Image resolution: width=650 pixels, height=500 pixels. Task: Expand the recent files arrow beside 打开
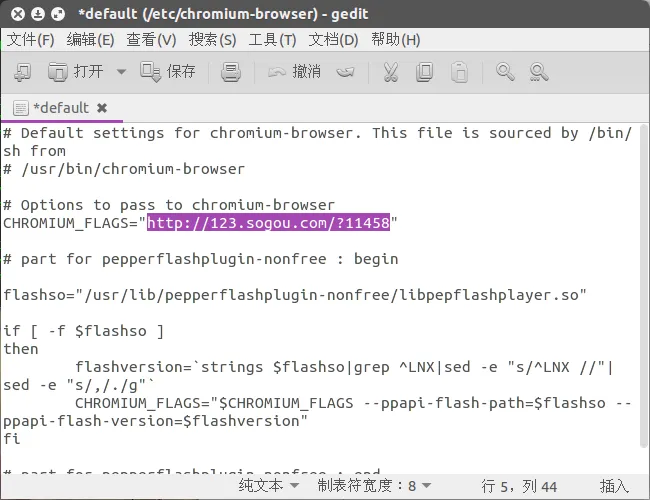pyautogui.click(x=121, y=72)
